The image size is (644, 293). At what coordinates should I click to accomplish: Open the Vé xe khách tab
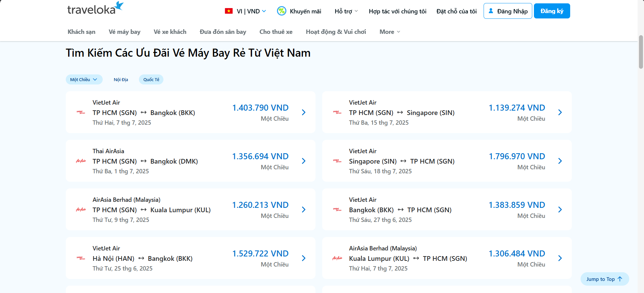click(x=170, y=32)
